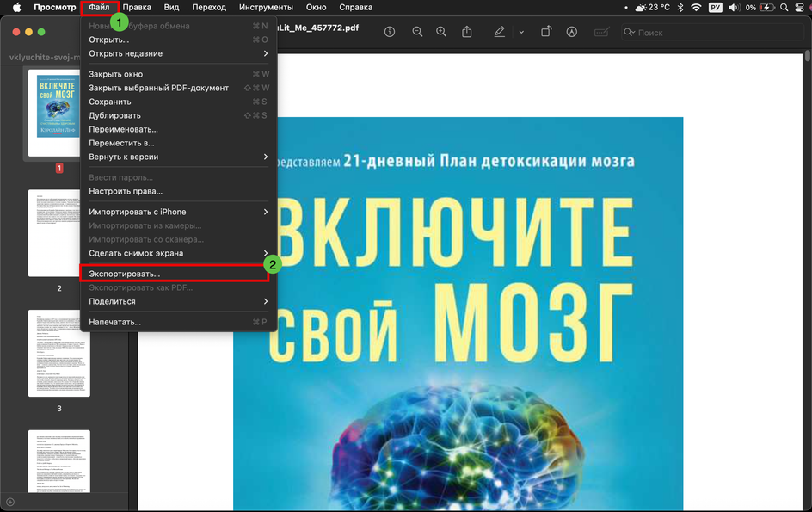Open the Инструменты menu

pos(266,7)
